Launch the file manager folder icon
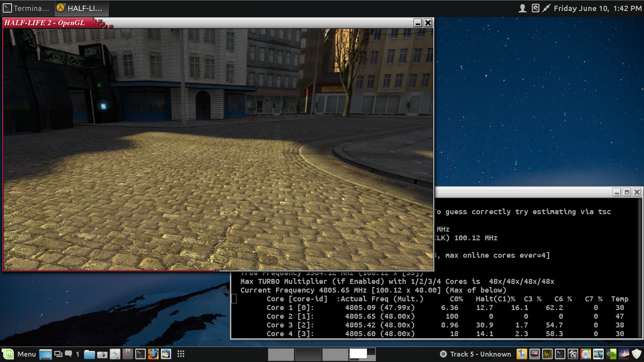Image resolution: width=644 pixels, height=362 pixels. (x=89, y=354)
